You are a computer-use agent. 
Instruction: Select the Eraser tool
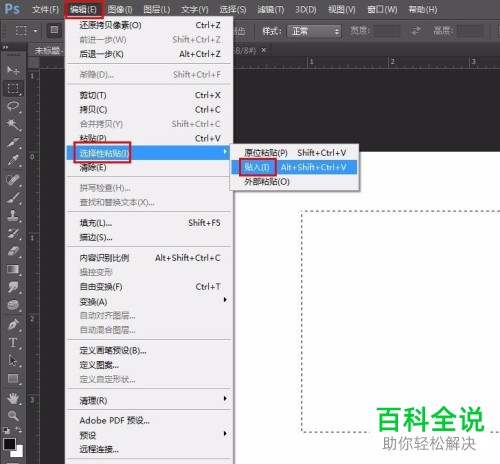click(13, 251)
